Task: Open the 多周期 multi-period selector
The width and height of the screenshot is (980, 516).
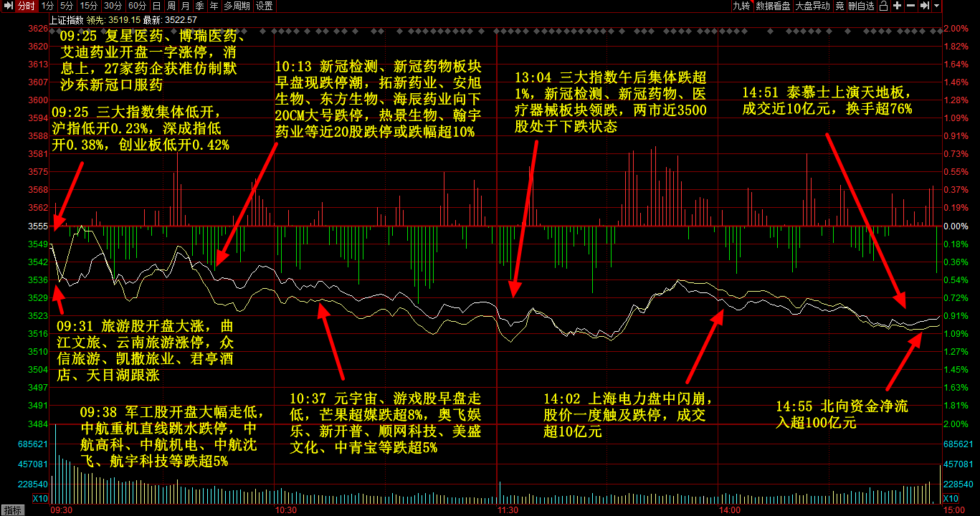Action: [237, 6]
